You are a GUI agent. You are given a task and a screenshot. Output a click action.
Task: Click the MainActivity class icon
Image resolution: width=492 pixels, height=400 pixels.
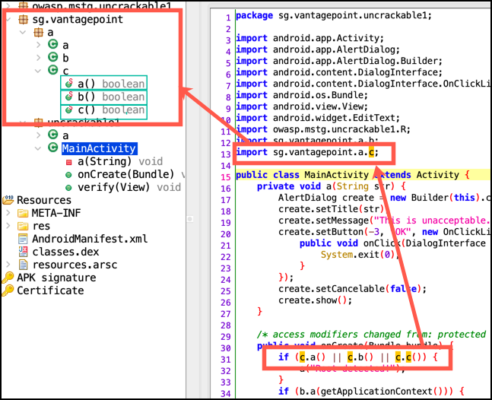53,147
